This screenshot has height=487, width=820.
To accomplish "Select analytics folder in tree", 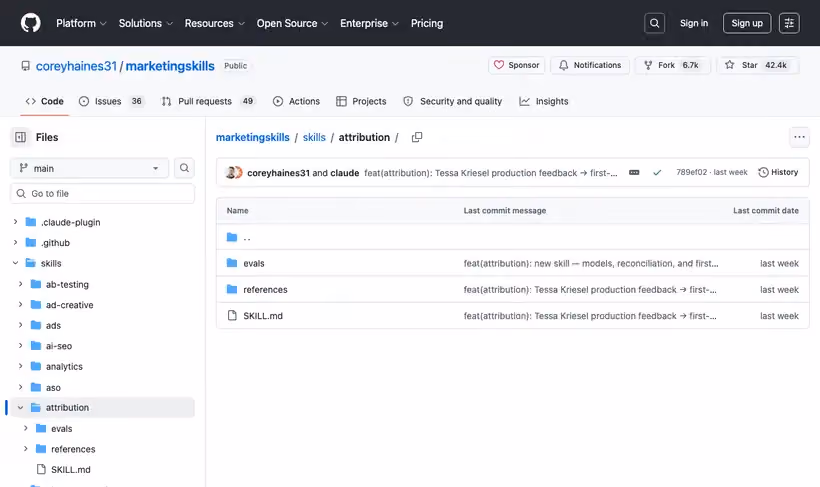I will (x=64, y=366).
